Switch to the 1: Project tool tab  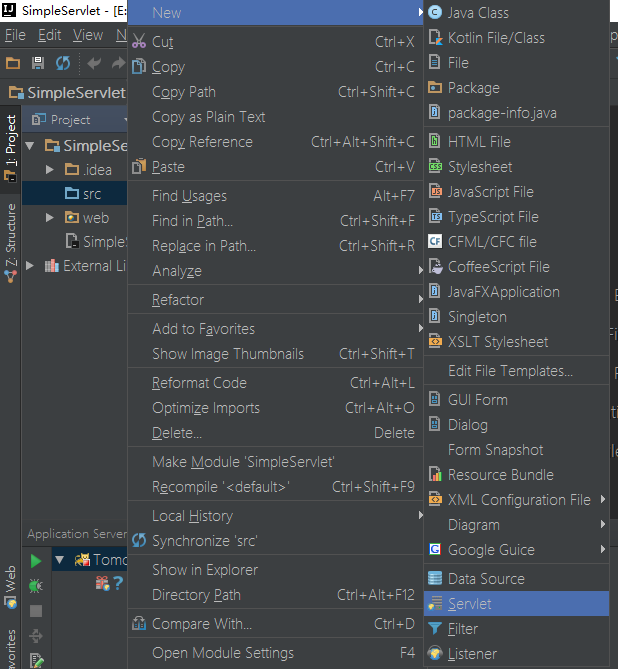(x=10, y=148)
